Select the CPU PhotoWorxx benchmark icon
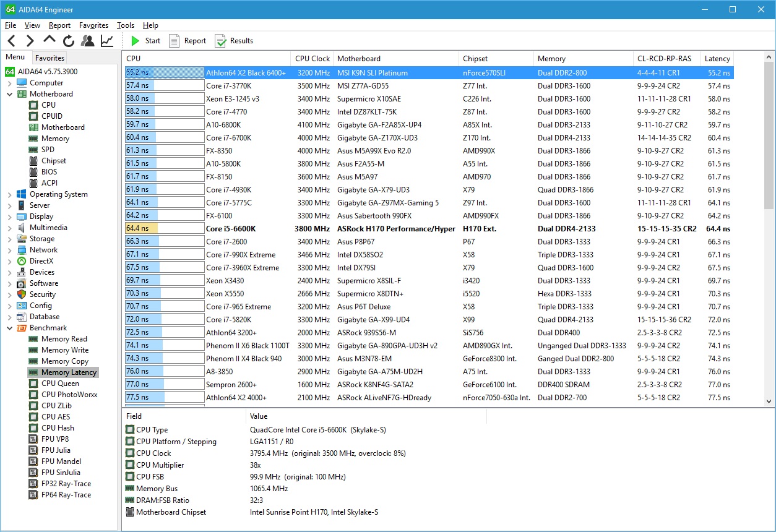This screenshot has width=776, height=532. (x=33, y=395)
